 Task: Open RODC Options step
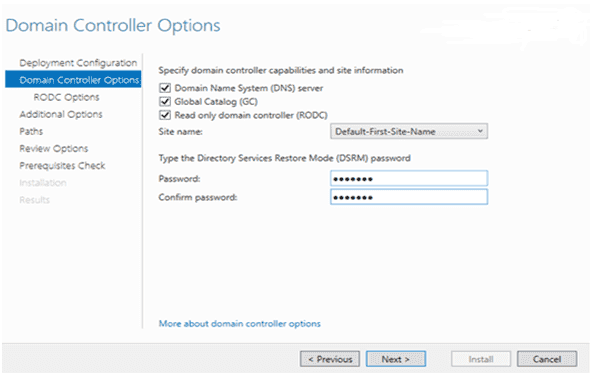(66, 97)
